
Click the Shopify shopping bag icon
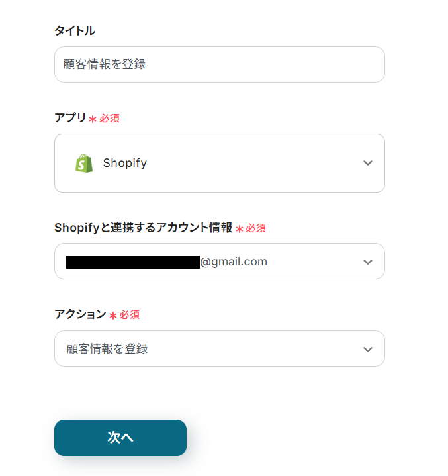pos(84,163)
